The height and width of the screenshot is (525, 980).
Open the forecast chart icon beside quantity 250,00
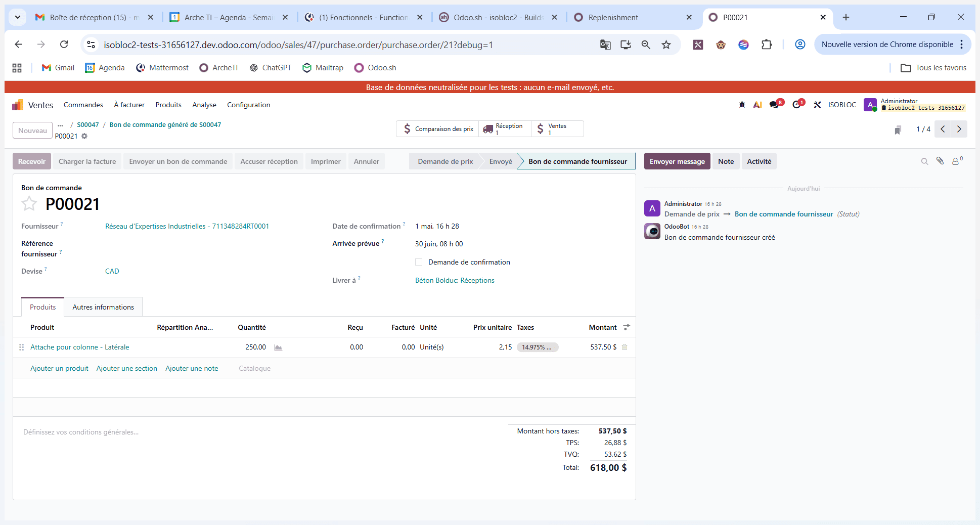(278, 347)
